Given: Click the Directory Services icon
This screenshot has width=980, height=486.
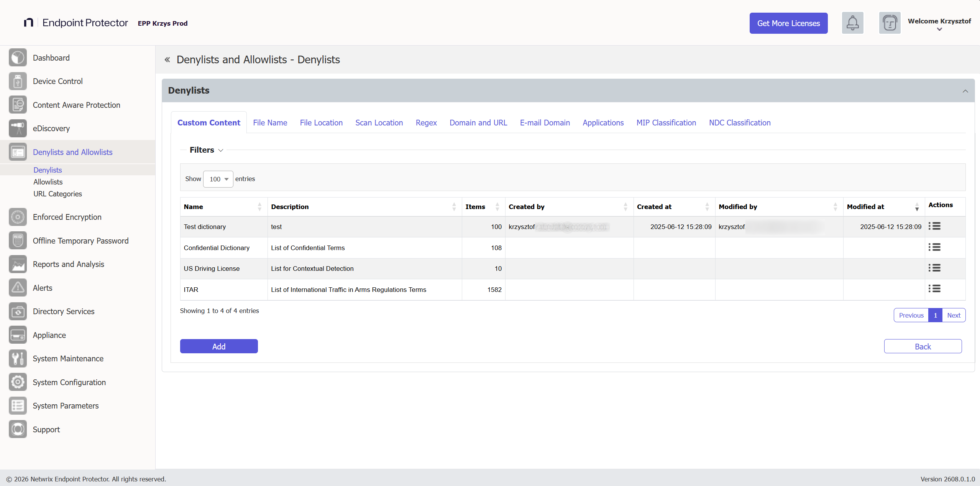Looking at the screenshot, I should tap(18, 311).
